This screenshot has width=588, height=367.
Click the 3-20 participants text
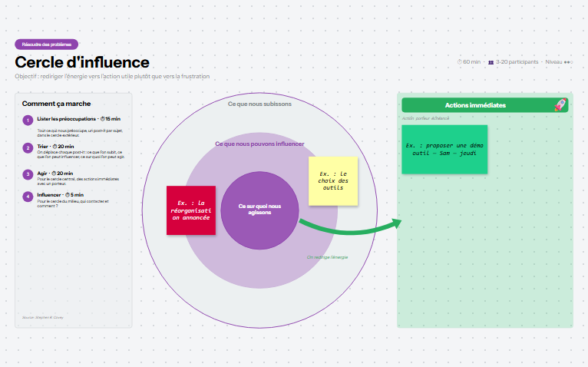coord(517,62)
